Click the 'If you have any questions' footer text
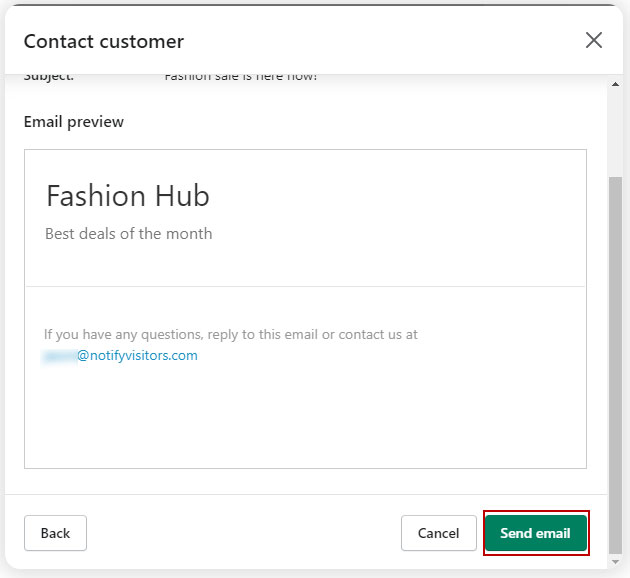The height and width of the screenshot is (578, 630). [x=230, y=334]
